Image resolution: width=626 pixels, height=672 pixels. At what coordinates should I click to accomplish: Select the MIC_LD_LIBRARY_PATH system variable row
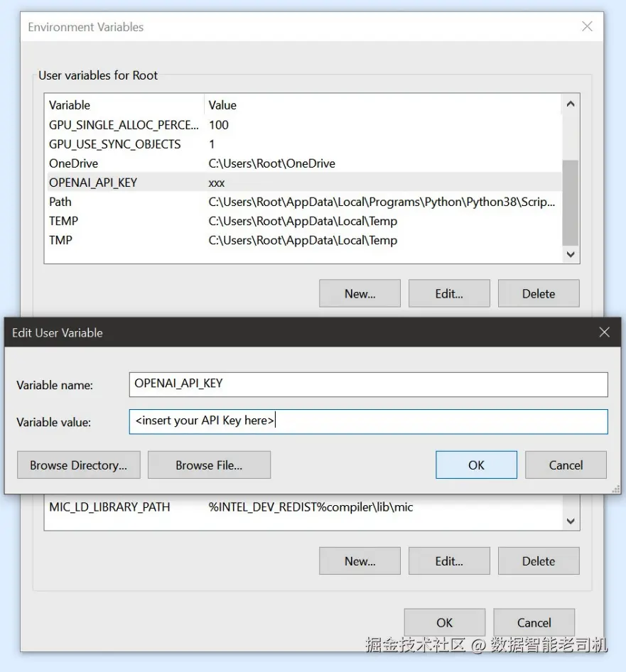[303, 507]
